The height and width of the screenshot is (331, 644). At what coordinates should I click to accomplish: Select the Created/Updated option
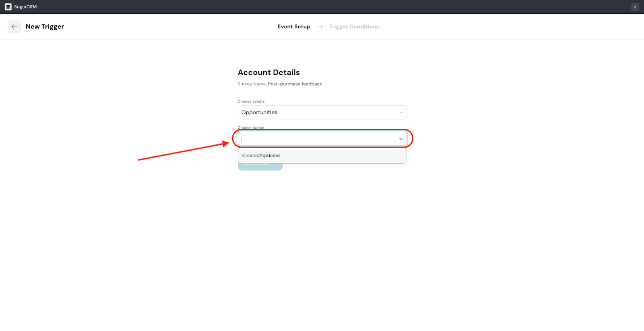pos(261,156)
